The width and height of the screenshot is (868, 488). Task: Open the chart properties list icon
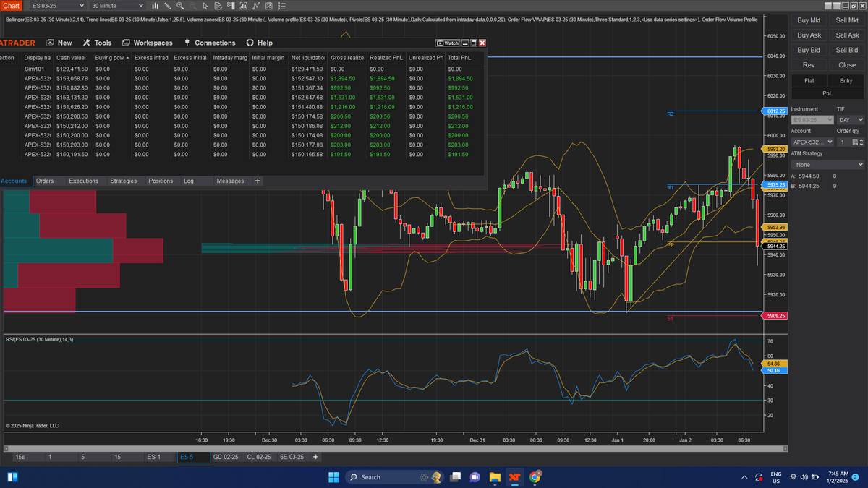point(281,6)
